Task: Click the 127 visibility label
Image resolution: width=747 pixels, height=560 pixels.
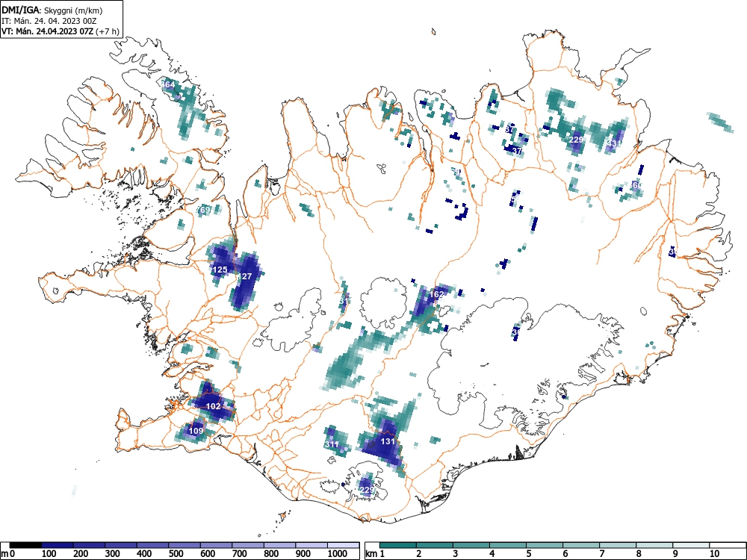Action: (244, 276)
